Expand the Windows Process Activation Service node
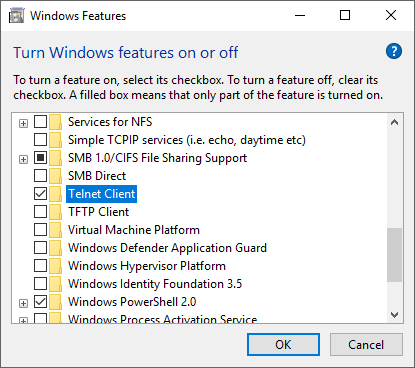 pos(23,321)
